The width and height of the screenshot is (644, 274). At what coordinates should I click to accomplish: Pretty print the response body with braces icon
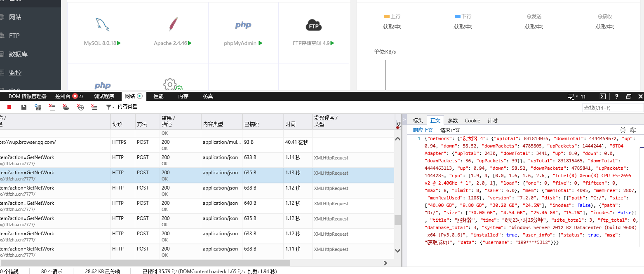(623, 130)
